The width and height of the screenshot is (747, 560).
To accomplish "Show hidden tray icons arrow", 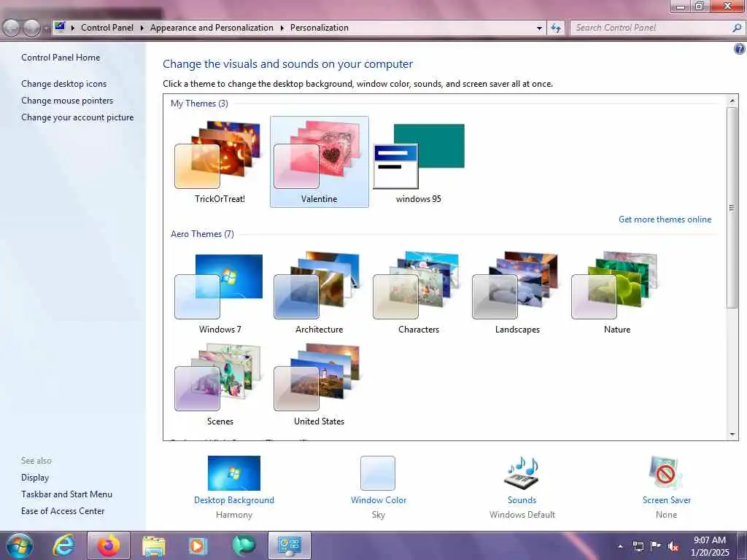I will coord(620,546).
